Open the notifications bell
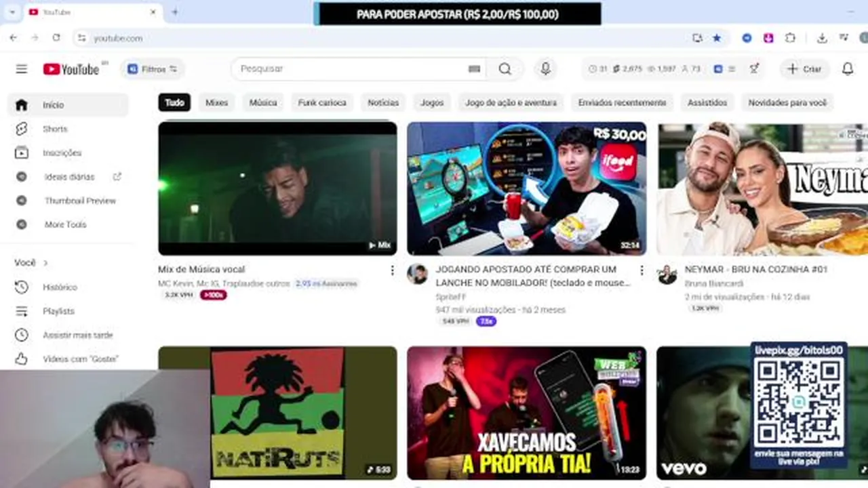Viewport: 868px width, 488px height. [848, 68]
